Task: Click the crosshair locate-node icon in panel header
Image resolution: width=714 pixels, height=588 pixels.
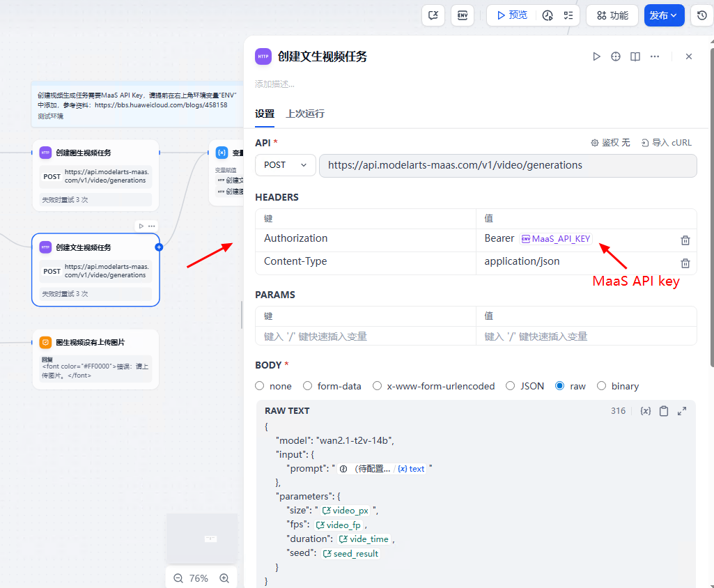Action: (616, 56)
